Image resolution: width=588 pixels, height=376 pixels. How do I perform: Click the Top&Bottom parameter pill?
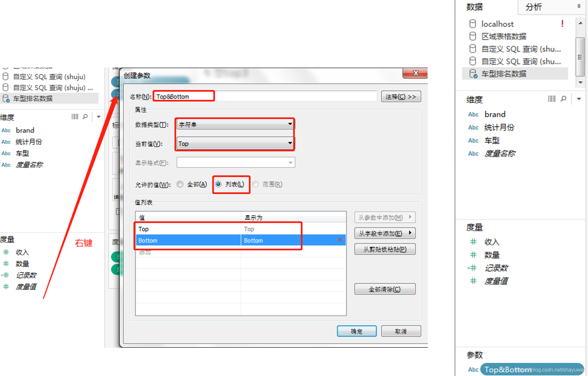[532, 369]
